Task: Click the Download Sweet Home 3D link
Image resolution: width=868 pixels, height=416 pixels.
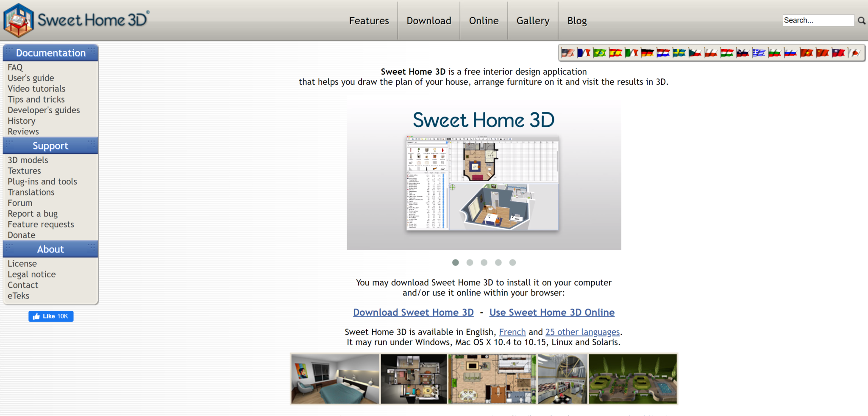Action: (413, 312)
